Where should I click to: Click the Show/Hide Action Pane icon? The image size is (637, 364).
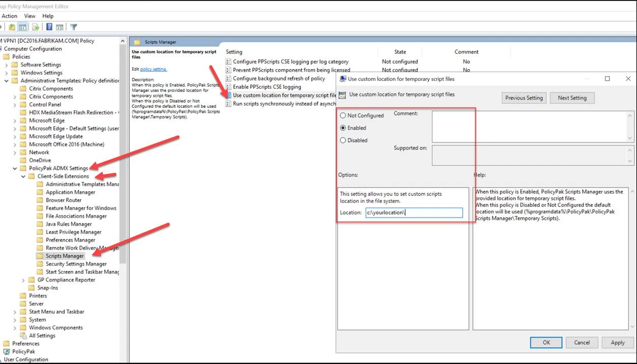click(x=59, y=27)
